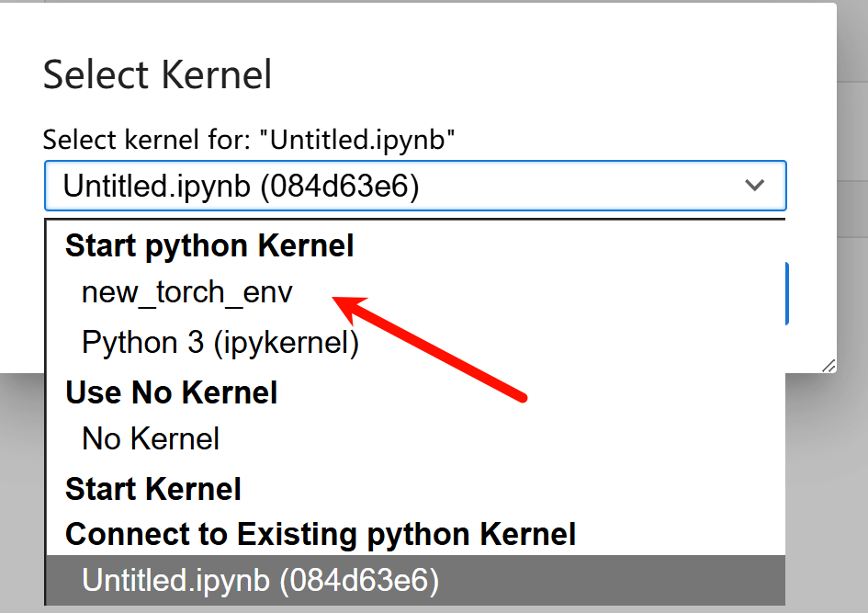Select the new_torch_env kernel option

coord(415,292)
